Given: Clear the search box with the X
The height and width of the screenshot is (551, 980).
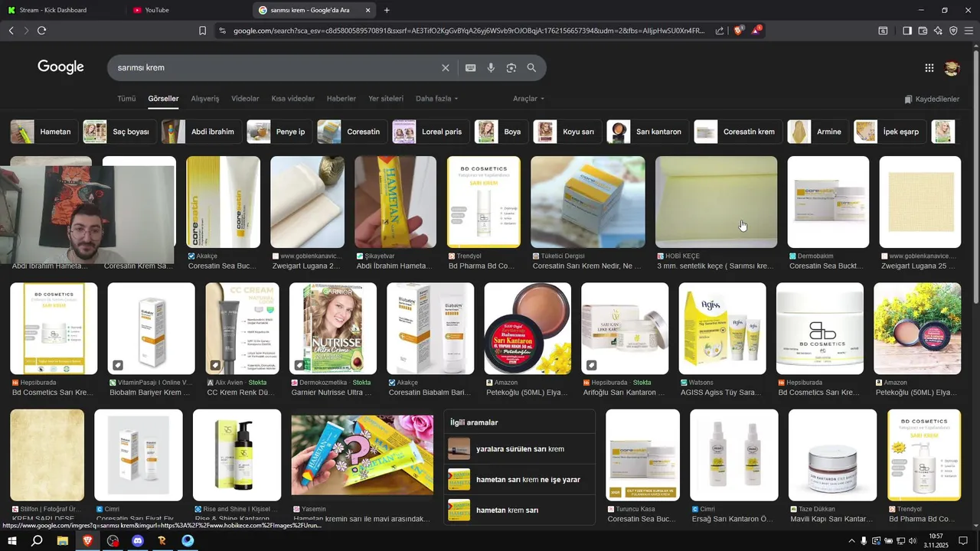Looking at the screenshot, I should [446, 68].
